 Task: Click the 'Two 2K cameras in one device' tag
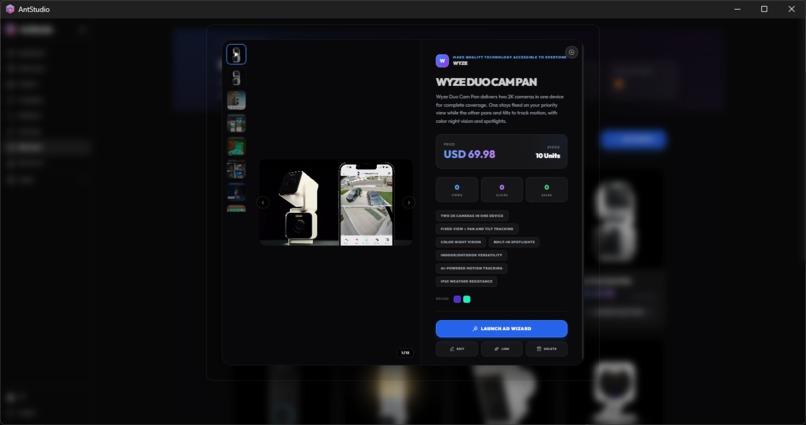(x=472, y=216)
